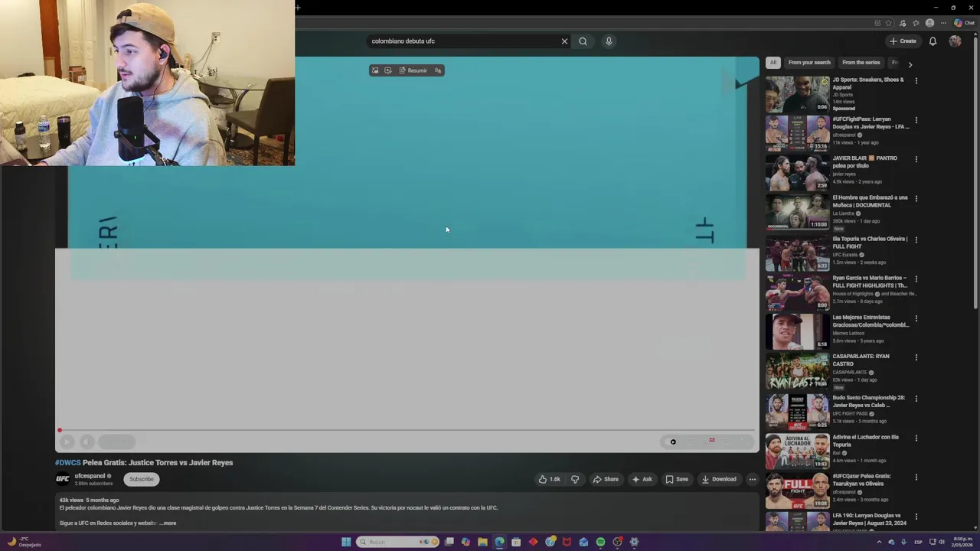980x551 pixels.
Task: Open Edge settings and more (three dots)
Action: (x=942, y=23)
